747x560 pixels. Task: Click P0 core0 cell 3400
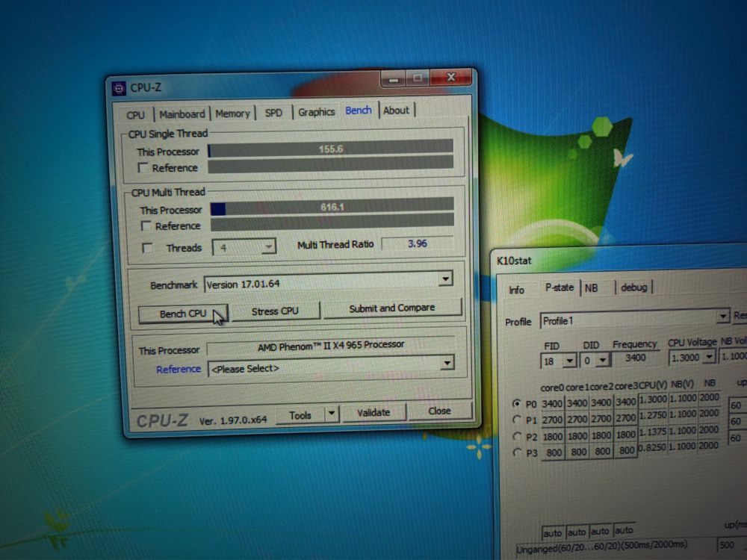click(552, 404)
